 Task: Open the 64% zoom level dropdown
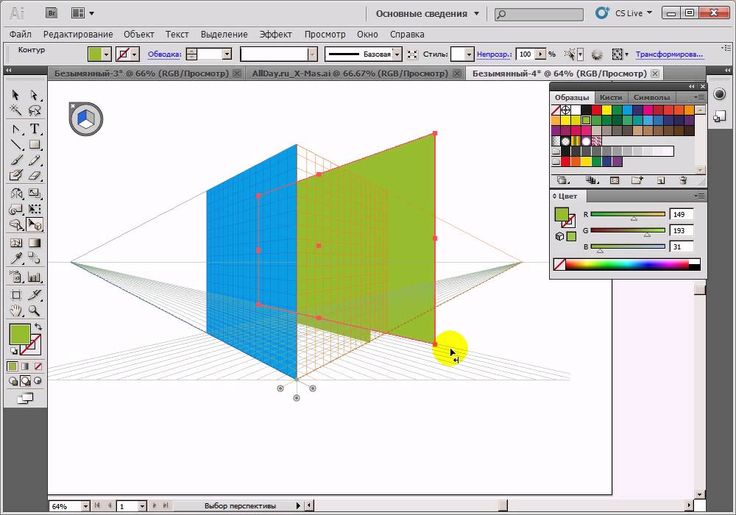[85, 506]
